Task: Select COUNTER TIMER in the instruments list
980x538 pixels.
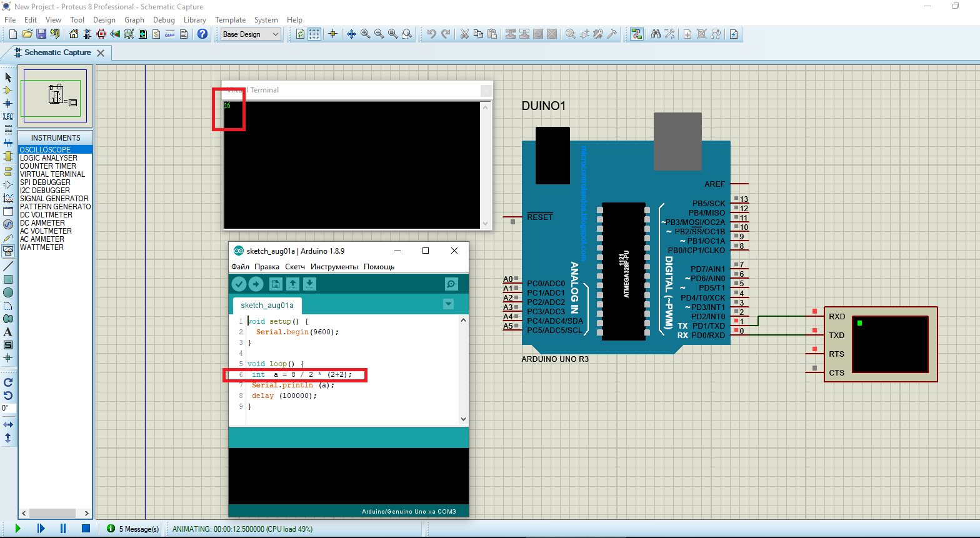Action: point(56,166)
